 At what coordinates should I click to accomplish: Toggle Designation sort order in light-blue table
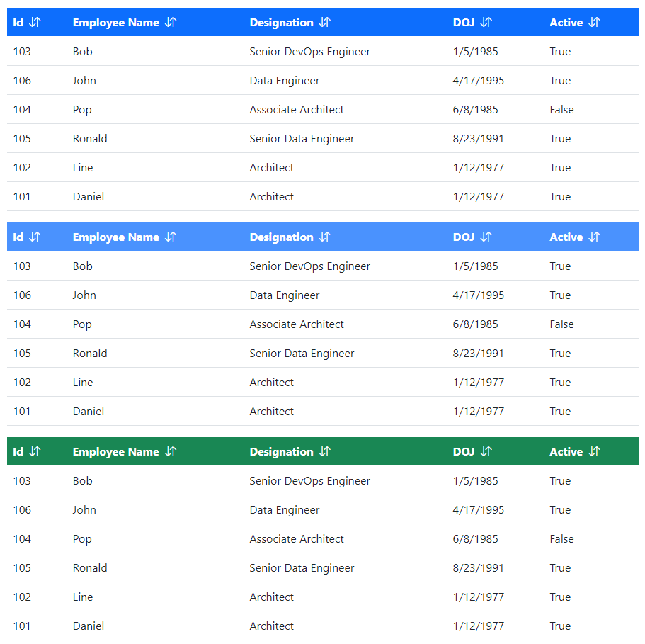pyautogui.click(x=324, y=237)
